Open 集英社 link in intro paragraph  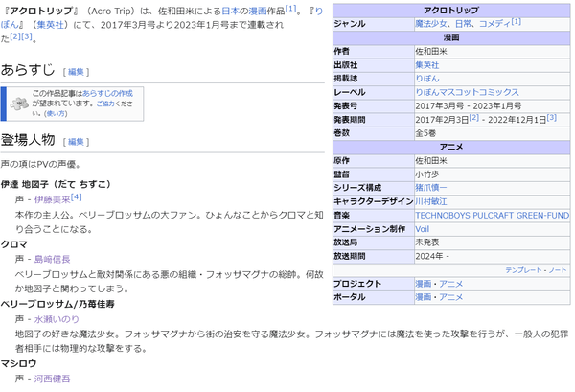pyautogui.click(x=51, y=25)
